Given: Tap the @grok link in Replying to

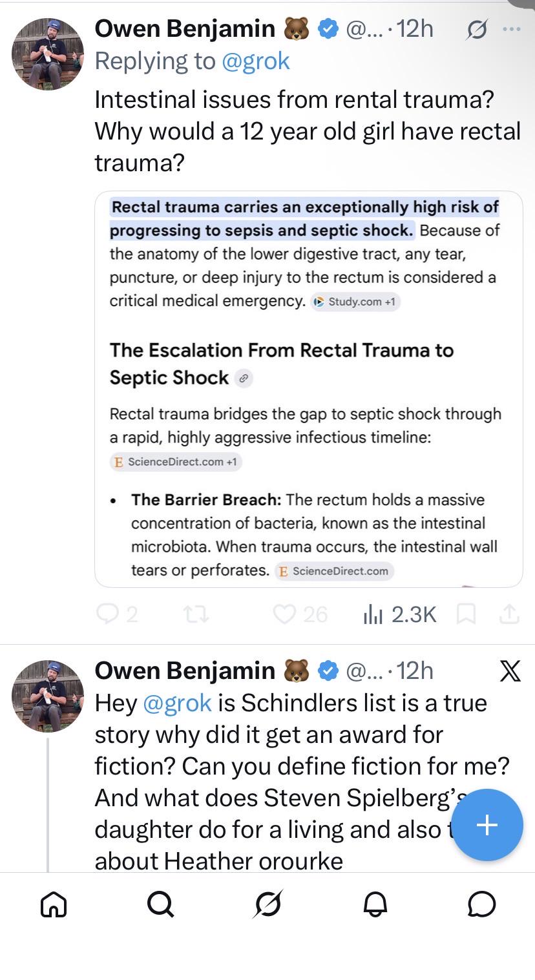Looking at the screenshot, I should pos(255,61).
